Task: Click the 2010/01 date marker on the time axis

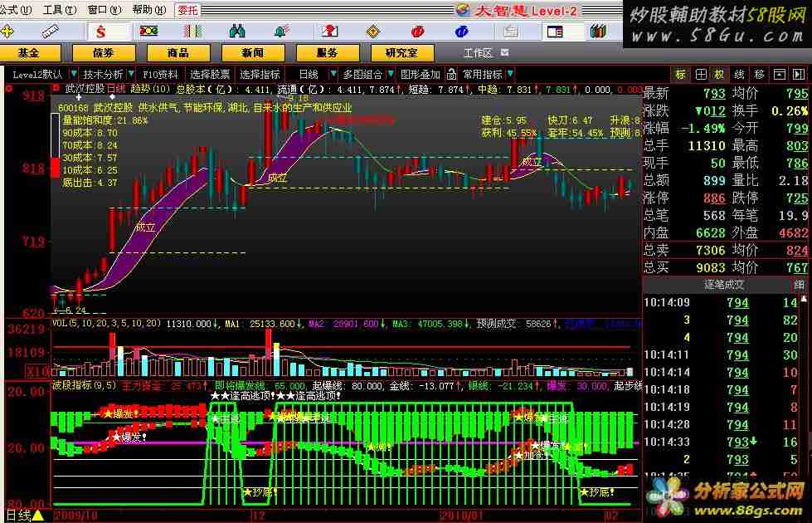Action: tap(461, 516)
